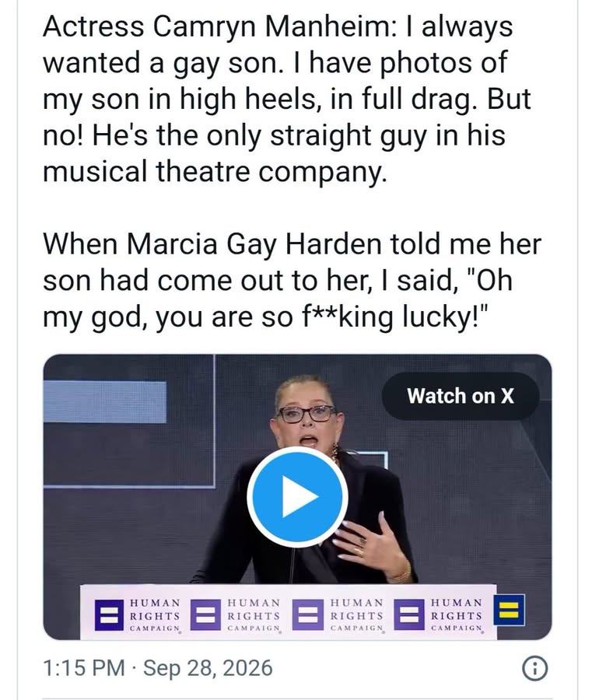Open the info icon beside the timestamp

(x=534, y=669)
